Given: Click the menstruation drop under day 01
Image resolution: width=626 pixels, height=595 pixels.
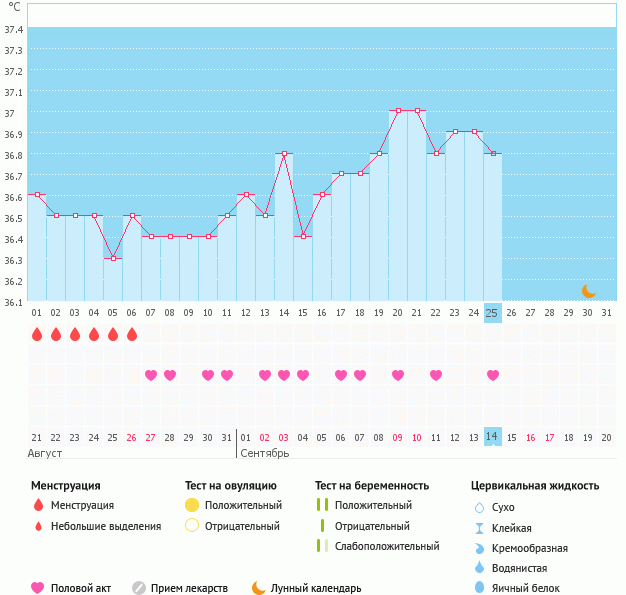Looking at the screenshot, I should (x=37, y=334).
